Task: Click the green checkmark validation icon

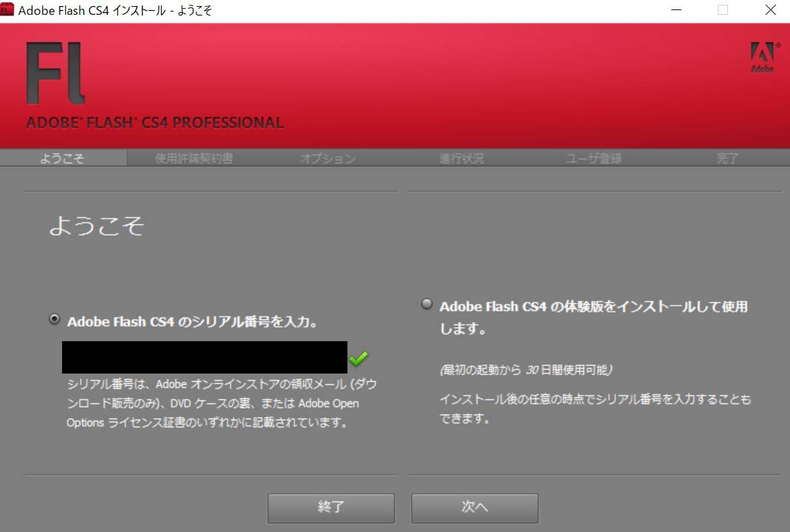Action: coord(359,358)
